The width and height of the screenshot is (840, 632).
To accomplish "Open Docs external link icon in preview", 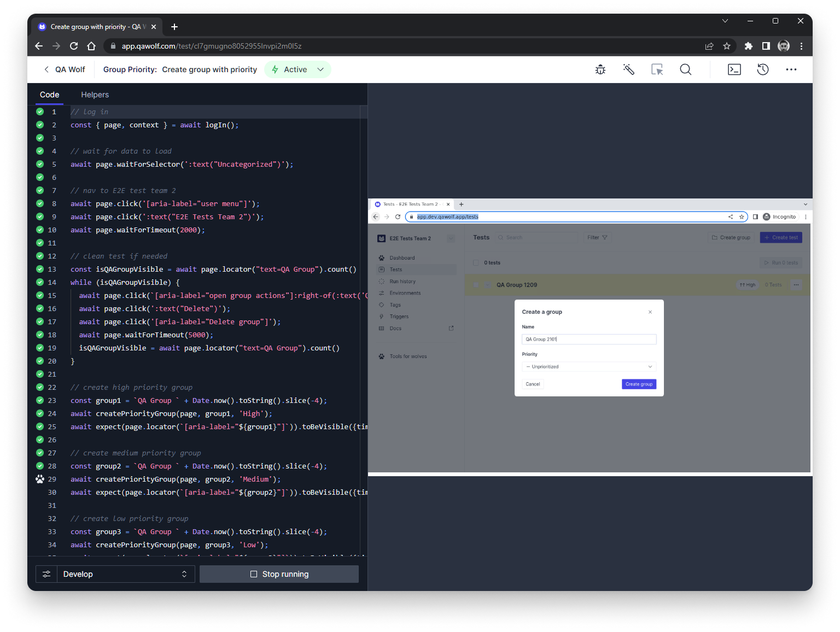I will click(451, 329).
